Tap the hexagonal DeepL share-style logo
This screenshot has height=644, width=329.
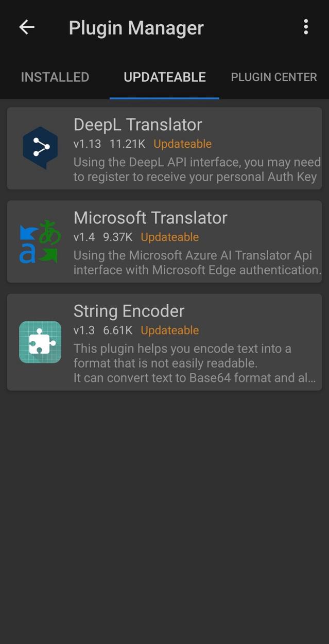click(x=40, y=146)
